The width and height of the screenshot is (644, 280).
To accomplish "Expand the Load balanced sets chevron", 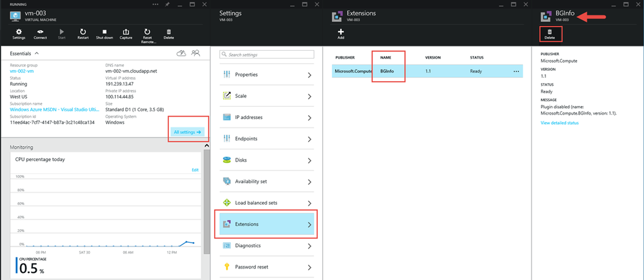I will coord(309,203).
